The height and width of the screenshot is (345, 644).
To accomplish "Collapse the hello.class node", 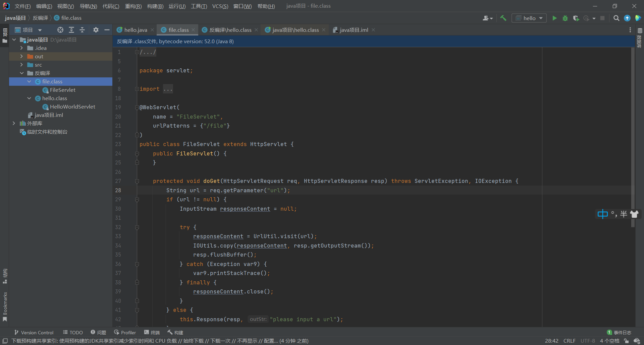I will [x=29, y=98].
